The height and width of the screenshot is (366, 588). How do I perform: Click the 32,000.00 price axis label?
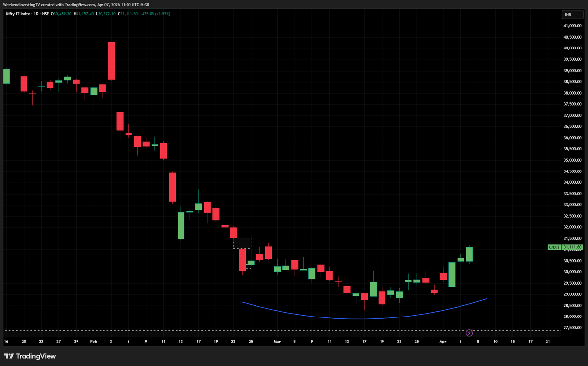572,227
